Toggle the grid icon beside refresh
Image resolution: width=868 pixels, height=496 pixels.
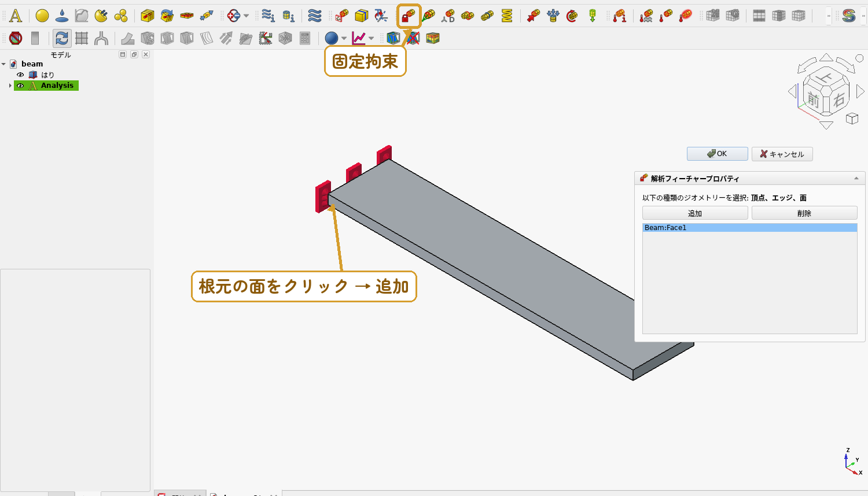pyautogui.click(x=82, y=38)
